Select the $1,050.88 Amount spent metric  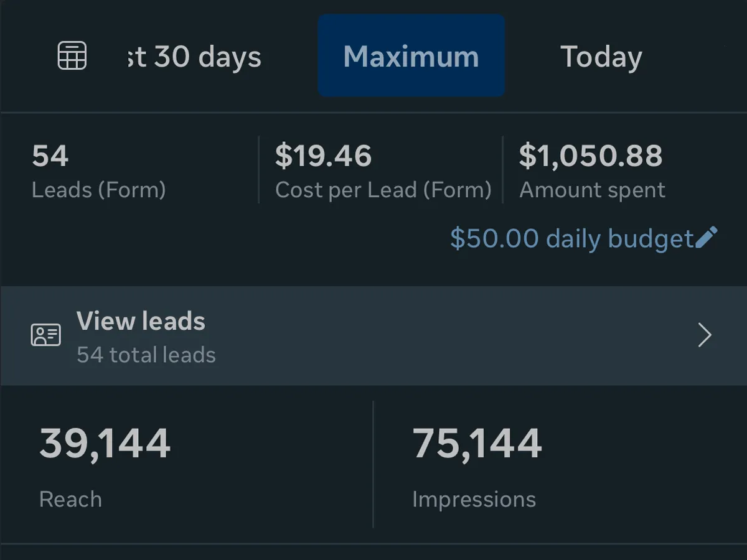pos(593,171)
